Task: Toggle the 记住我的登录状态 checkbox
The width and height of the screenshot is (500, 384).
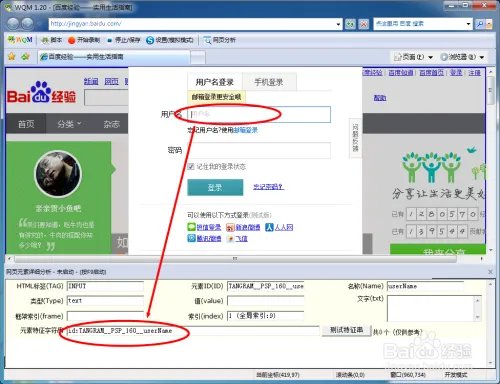Action: pos(191,166)
